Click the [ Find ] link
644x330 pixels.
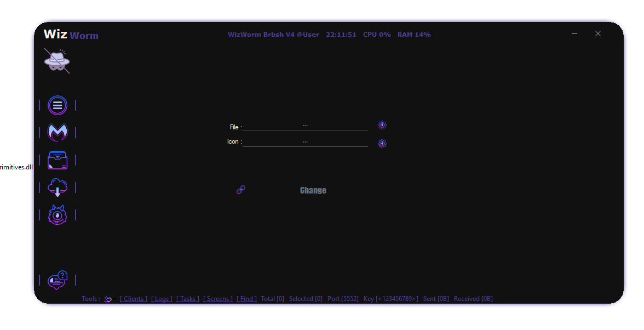(246, 299)
